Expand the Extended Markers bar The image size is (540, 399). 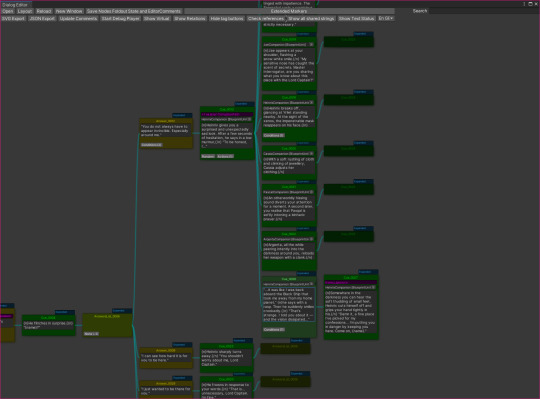[x=289, y=11]
